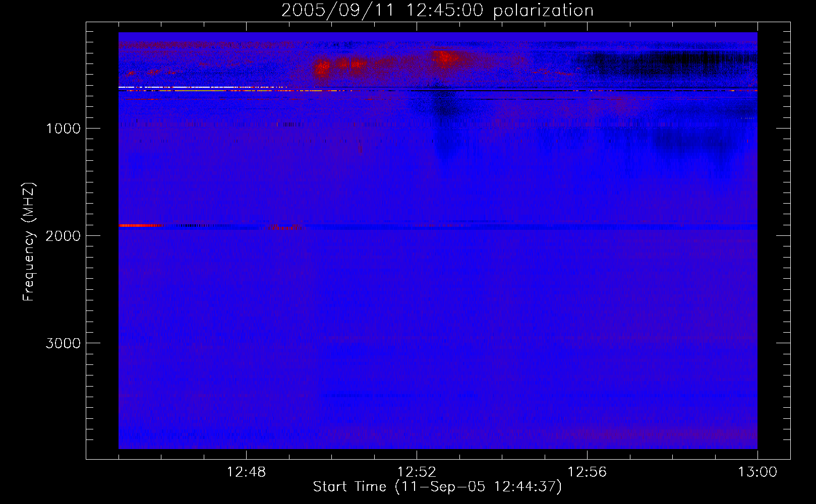Click the "Frequency (MHZ)" axis label

pyautogui.click(x=29, y=242)
